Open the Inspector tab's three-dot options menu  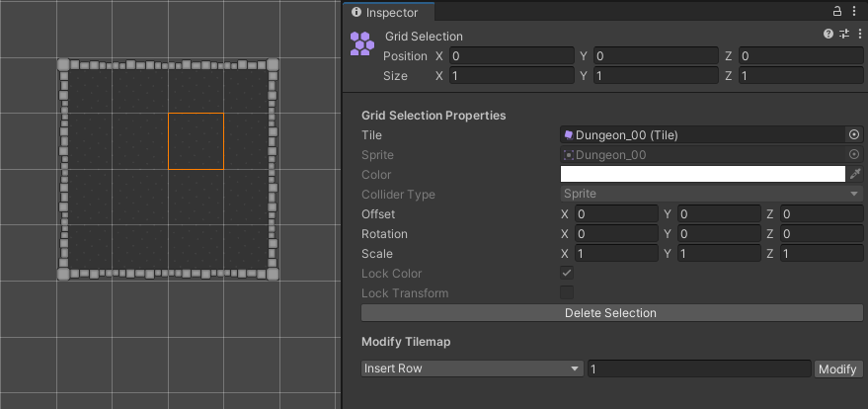857,11
